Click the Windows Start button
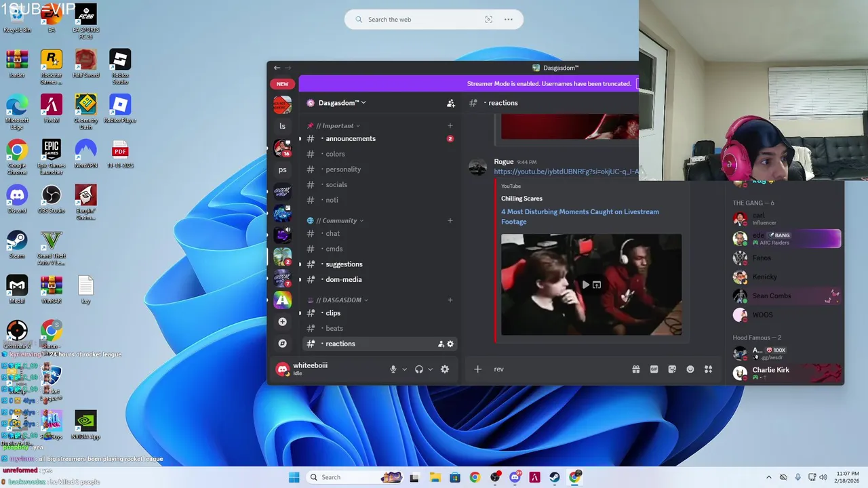868x488 pixels. (294, 477)
